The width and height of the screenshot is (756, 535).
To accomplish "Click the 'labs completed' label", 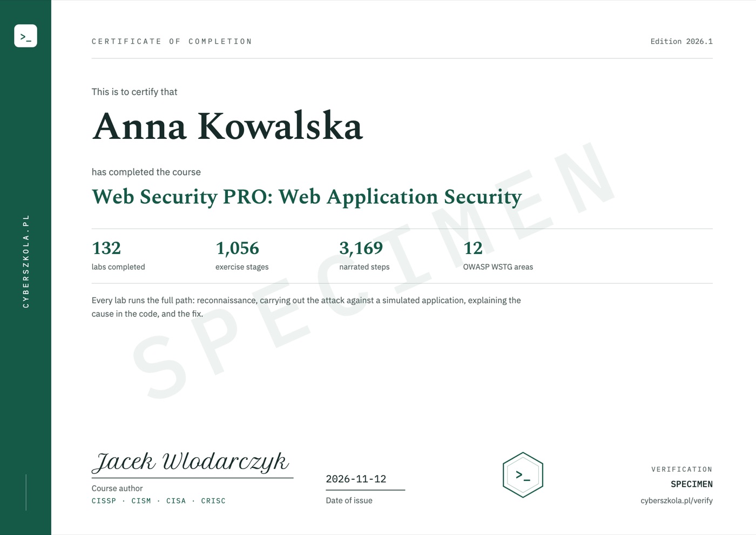I will pos(118,267).
